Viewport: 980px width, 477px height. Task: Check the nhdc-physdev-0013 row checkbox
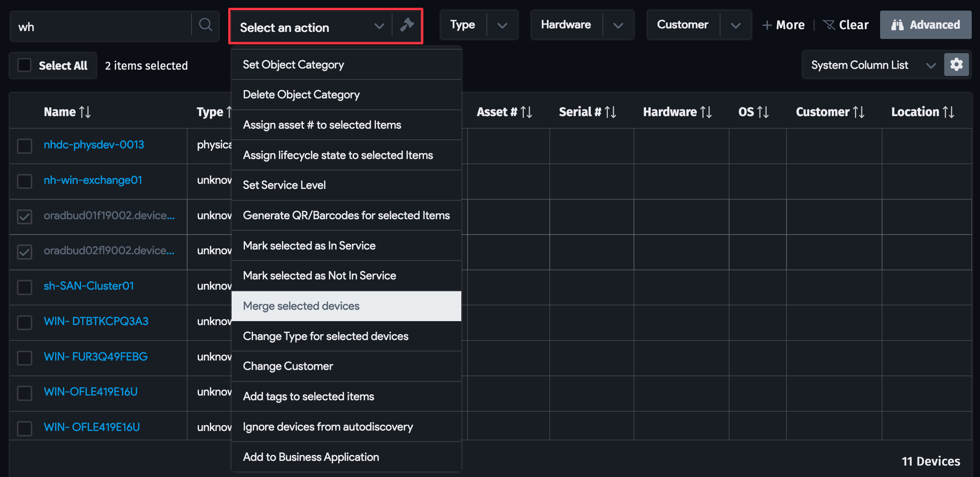pyautogui.click(x=24, y=146)
